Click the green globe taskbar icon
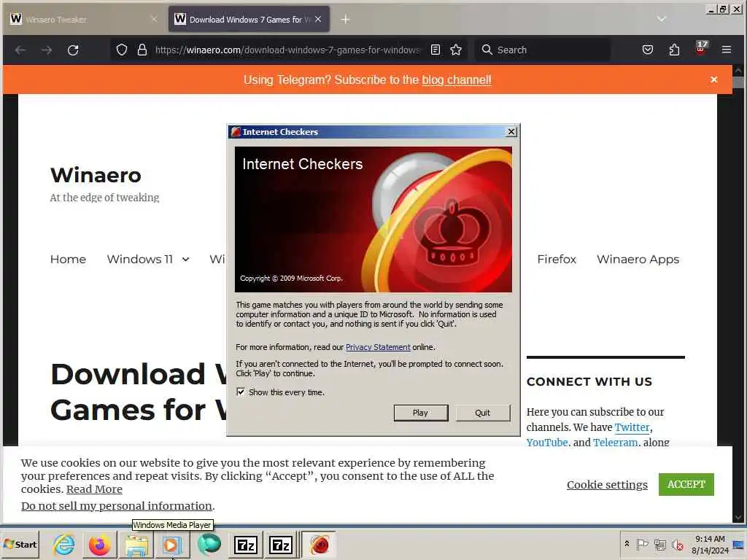This screenshot has height=560, width=747. tap(209, 544)
